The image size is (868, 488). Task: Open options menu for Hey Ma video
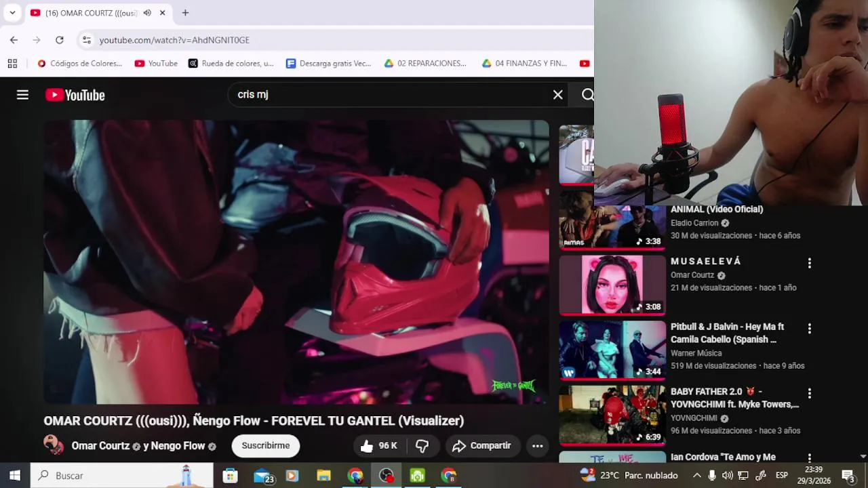[x=809, y=329]
